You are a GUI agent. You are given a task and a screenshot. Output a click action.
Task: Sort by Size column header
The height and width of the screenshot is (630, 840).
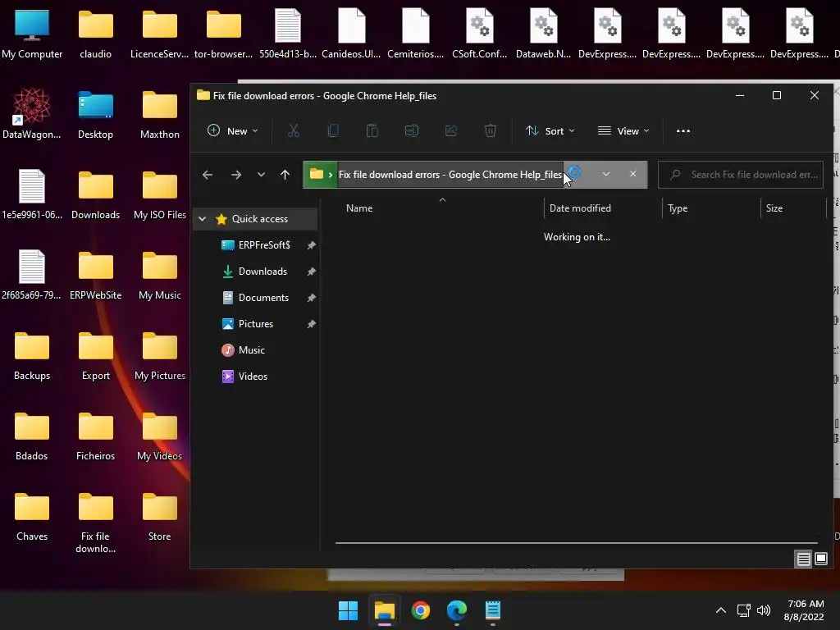774,208
